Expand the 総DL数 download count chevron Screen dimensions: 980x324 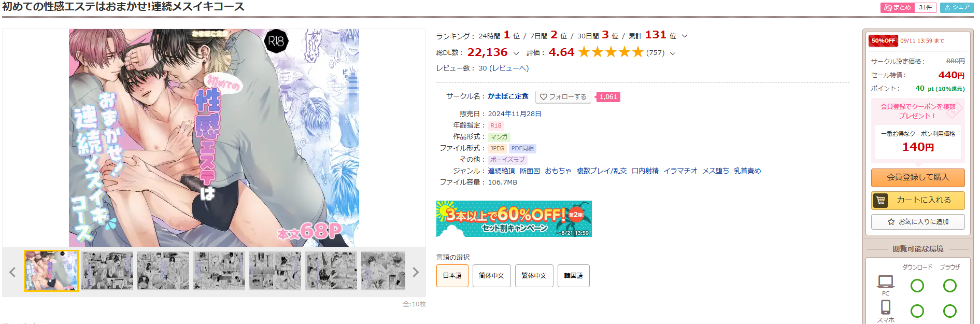point(516,53)
